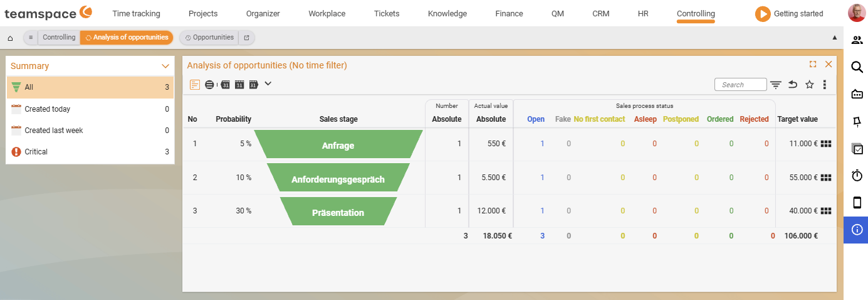Open grid icon in Anforderungsgespräch row

pyautogui.click(x=826, y=178)
